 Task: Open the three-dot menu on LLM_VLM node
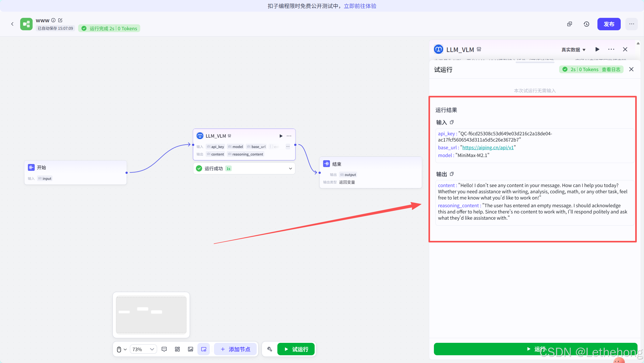tap(289, 136)
